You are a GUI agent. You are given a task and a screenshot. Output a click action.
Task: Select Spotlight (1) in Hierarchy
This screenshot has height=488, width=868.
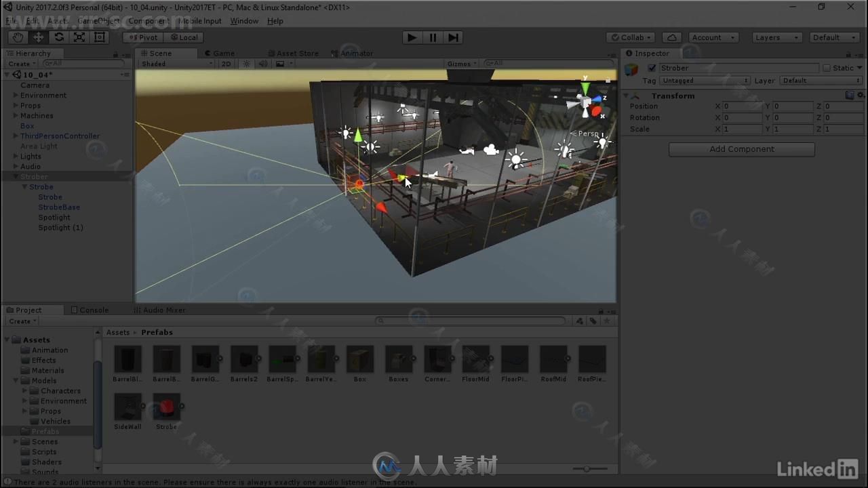point(60,228)
